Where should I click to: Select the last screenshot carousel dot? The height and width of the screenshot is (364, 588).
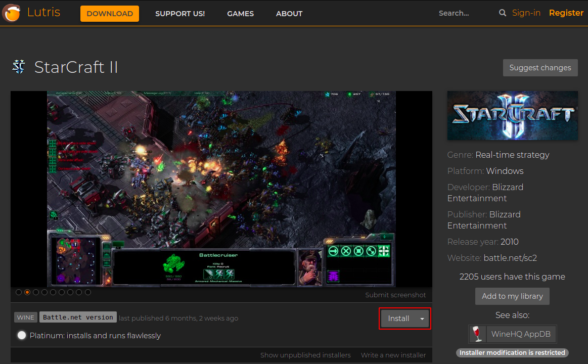88,292
